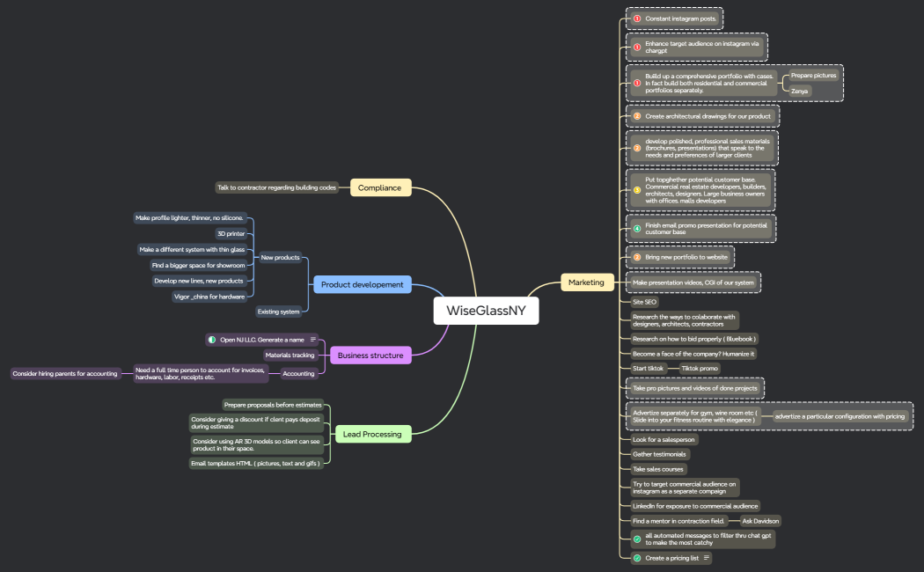Click priority 2 marker on Bring new portfolio

[637, 257]
